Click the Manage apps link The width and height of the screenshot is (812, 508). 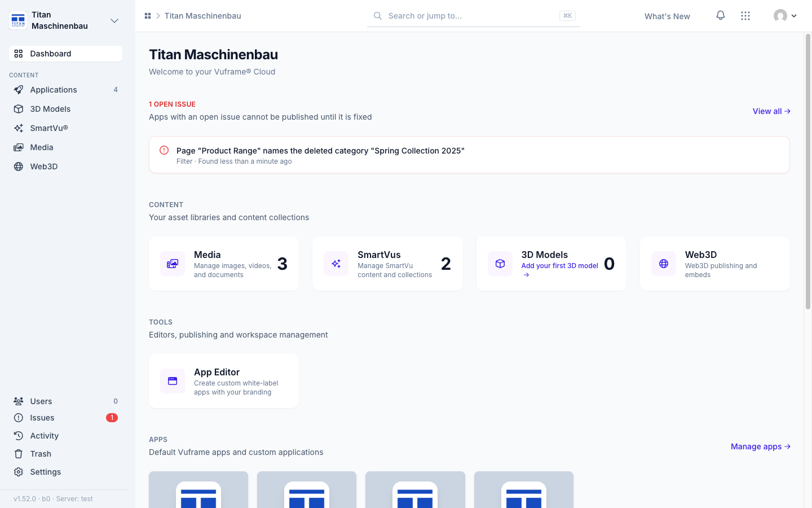point(761,446)
